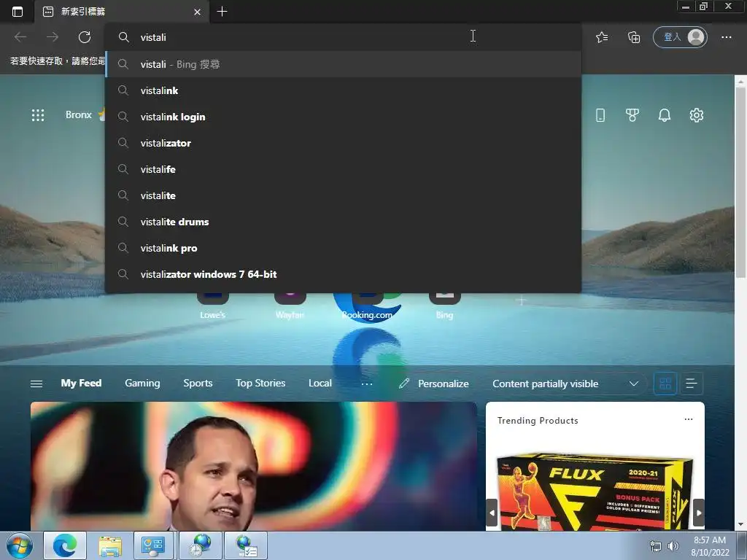Open the globe with clock taskbar icon
747x560 pixels.
pyautogui.click(x=201, y=545)
